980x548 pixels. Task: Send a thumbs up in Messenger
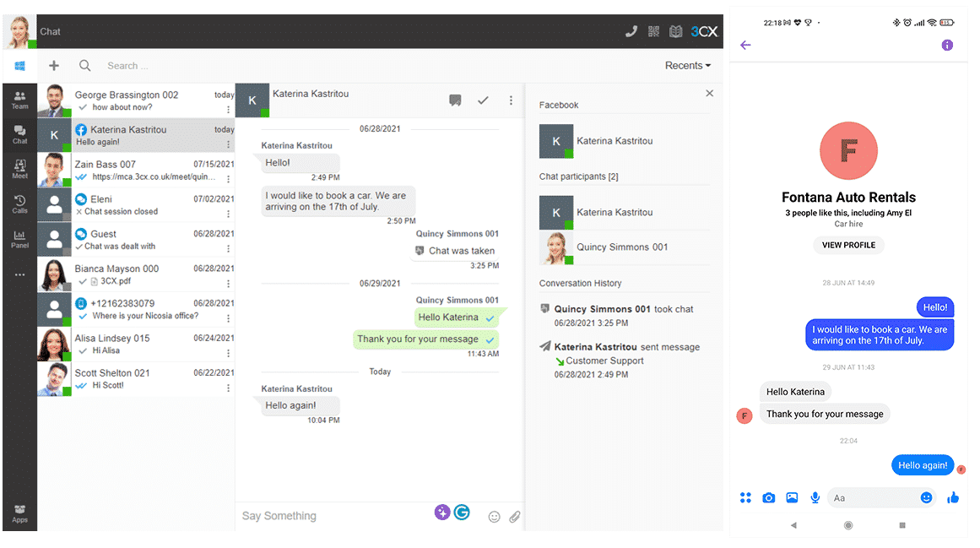953,497
